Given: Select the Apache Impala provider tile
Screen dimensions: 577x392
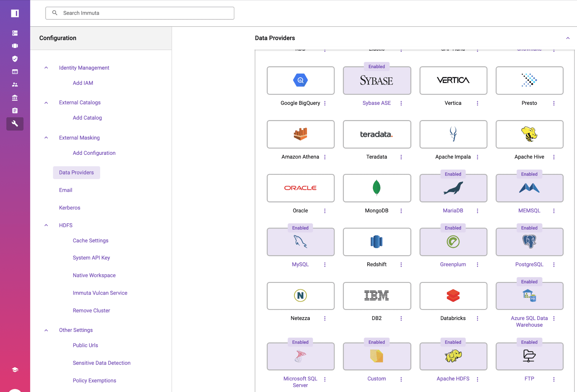Looking at the screenshot, I should click(x=453, y=134).
